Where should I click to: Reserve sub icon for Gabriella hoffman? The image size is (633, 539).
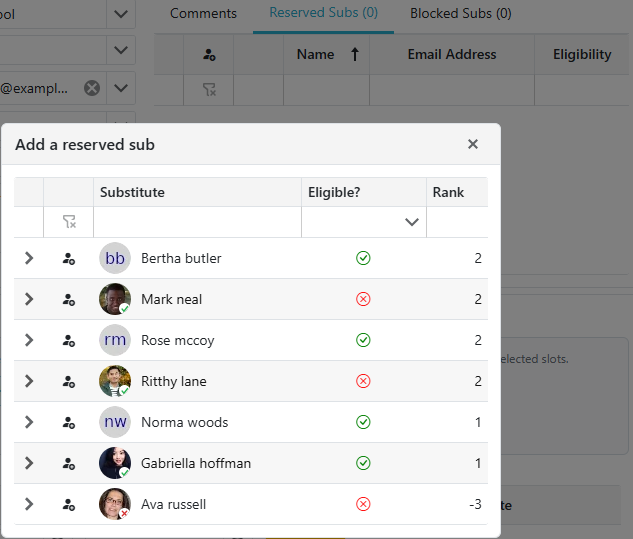69,464
